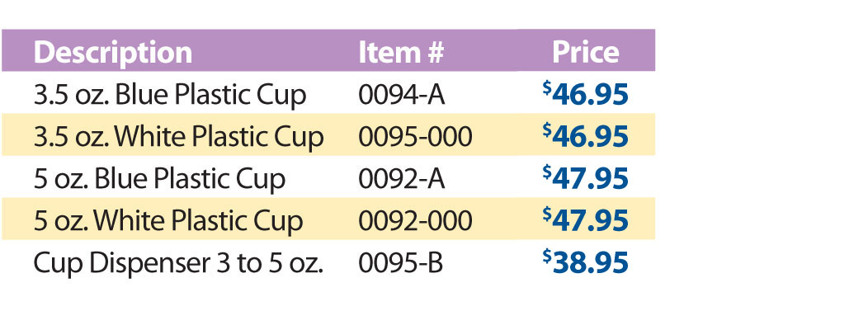This screenshot has height=311, width=868.
Task: Click the Description column header
Action: click(x=113, y=53)
